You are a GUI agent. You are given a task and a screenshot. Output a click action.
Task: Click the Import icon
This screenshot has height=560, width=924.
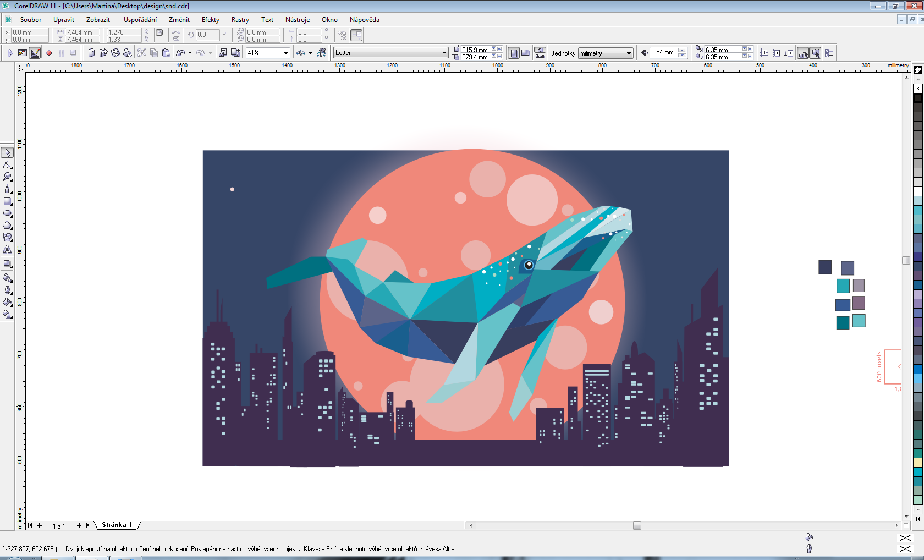point(223,53)
